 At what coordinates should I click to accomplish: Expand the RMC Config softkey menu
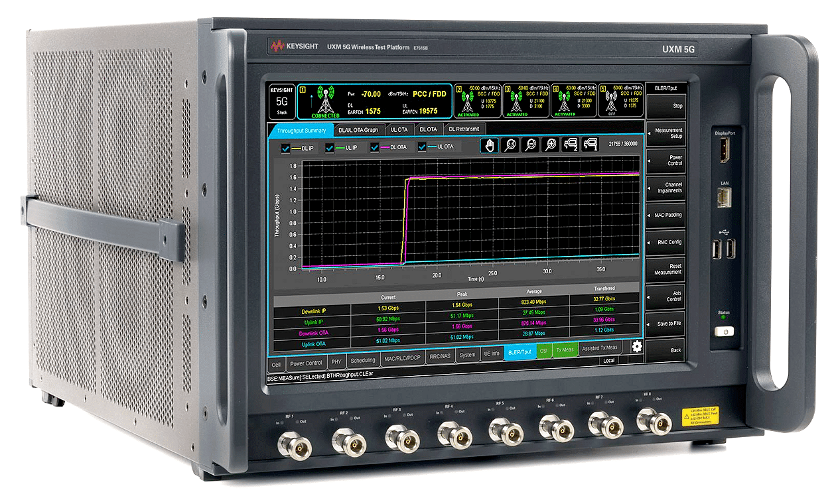pyautogui.click(x=665, y=242)
